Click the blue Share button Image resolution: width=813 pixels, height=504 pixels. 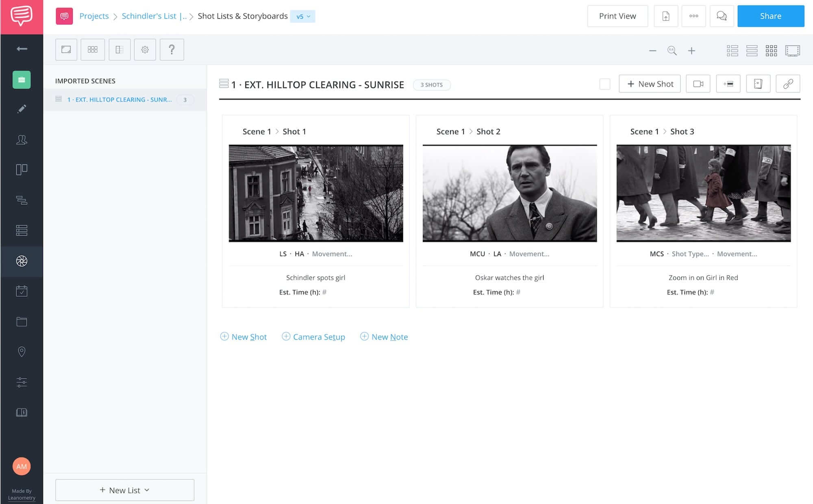(x=771, y=16)
